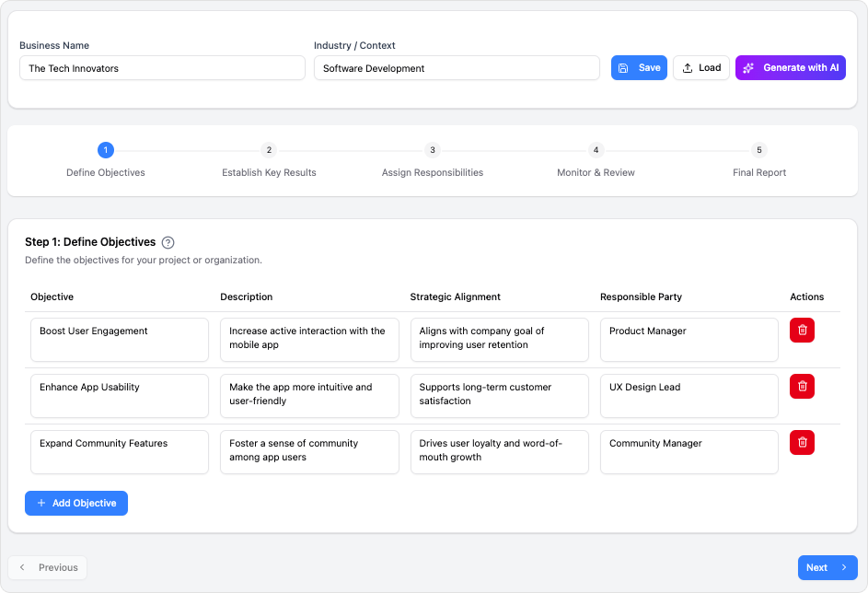
Task: Edit Enhance App Usability objective field
Action: point(120,396)
